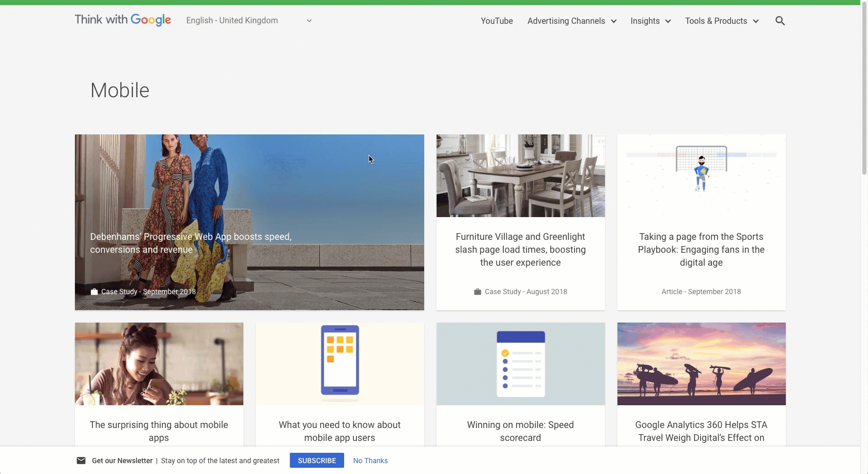Open the Tools & Products menu label
The image size is (868, 474).
click(716, 21)
